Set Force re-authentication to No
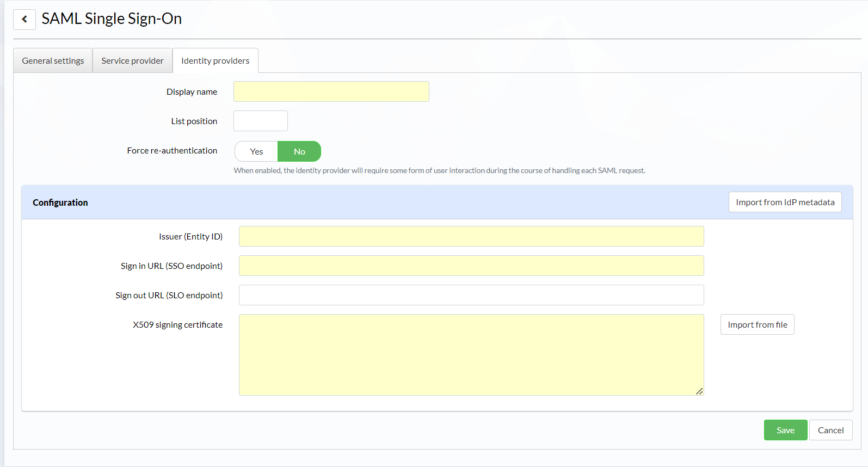 [299, 151]
